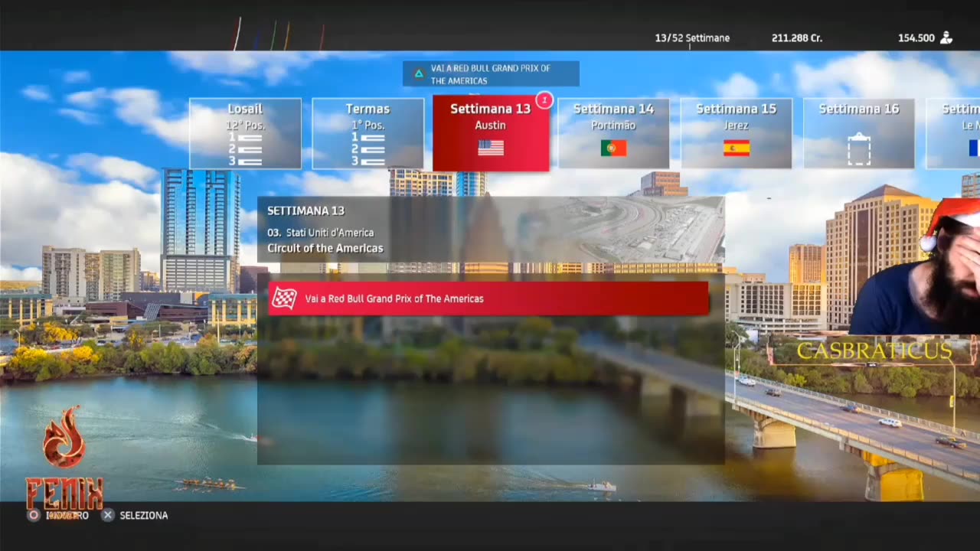Click the Portugal flag icon

(613, 148)
